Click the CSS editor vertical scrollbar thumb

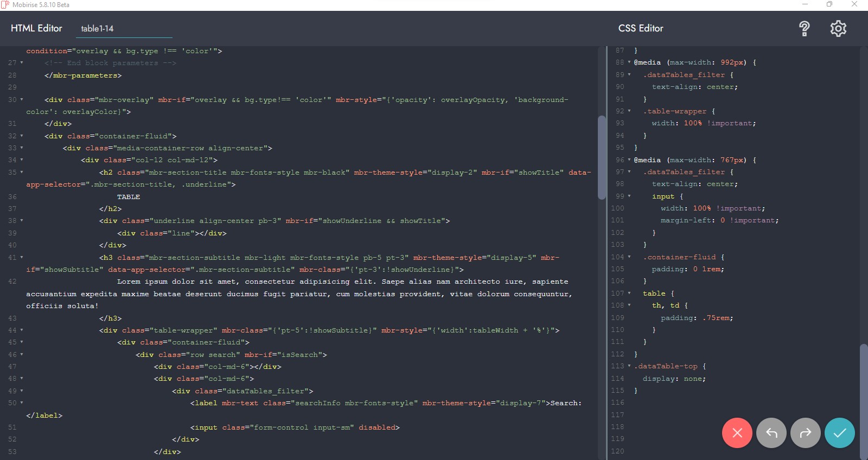864,401
